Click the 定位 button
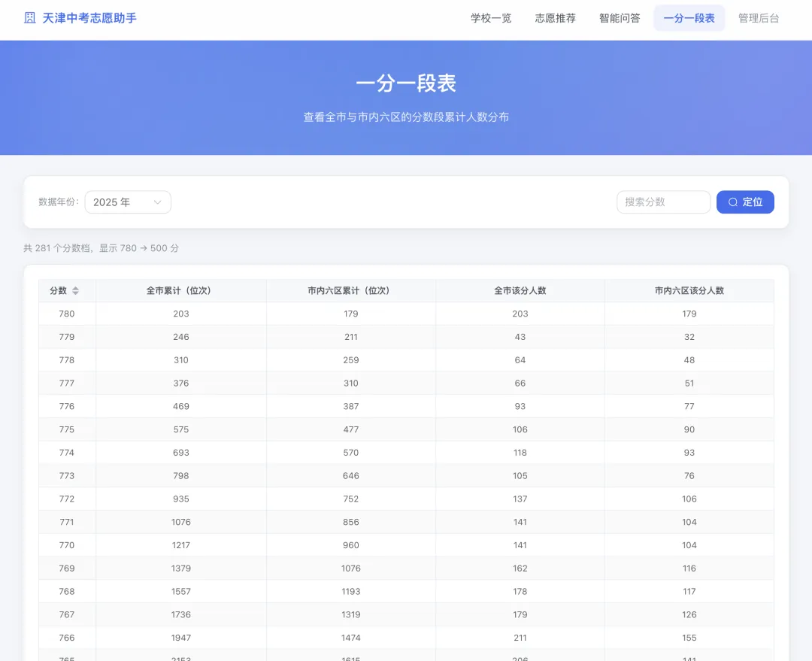Viewport: 812px width, 661px height. [x=745, y=202]
